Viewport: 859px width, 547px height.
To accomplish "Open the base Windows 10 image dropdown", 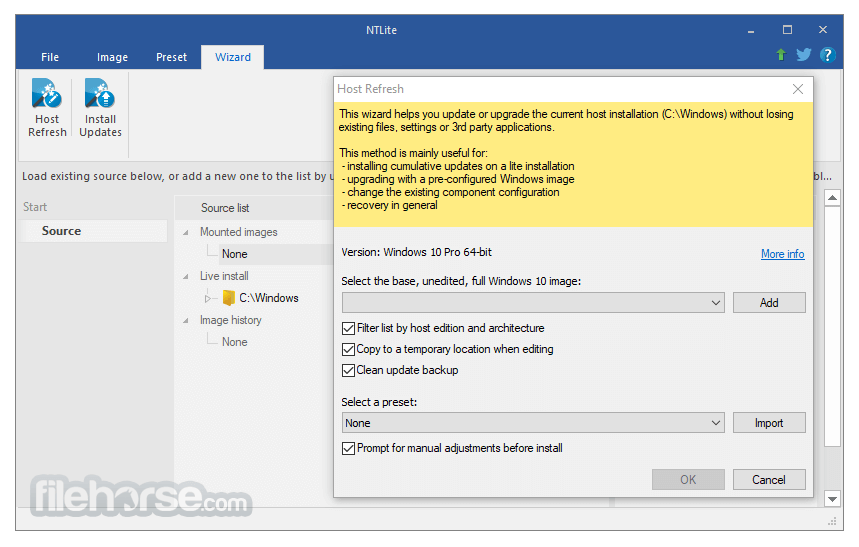I will click(x=533, y=303).
